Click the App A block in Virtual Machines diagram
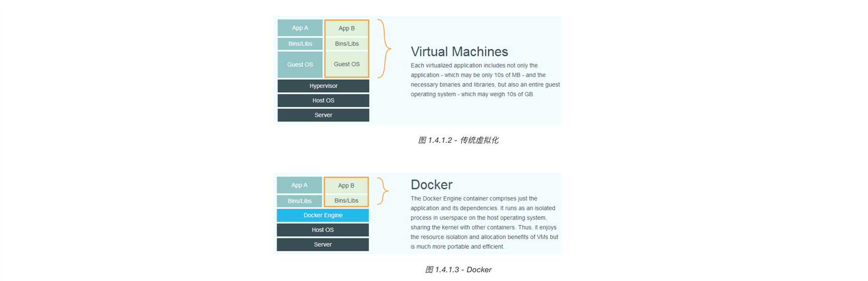 click(300, 28)
